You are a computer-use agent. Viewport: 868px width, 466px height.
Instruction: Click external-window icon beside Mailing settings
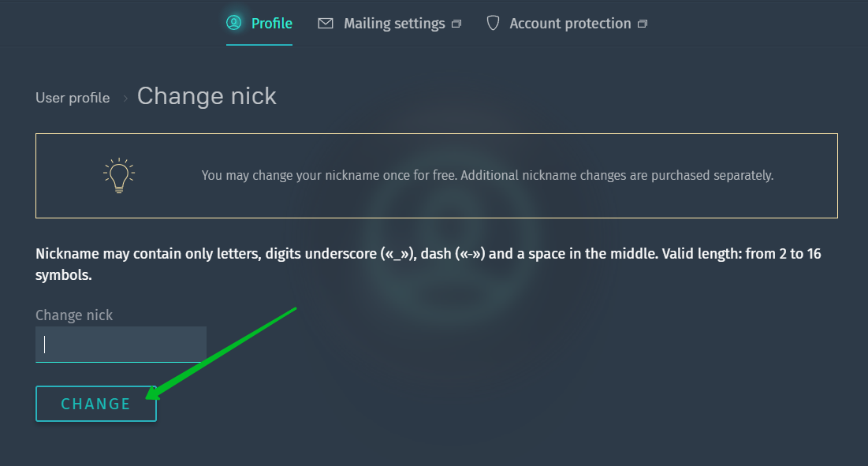[x=456, y=24]
